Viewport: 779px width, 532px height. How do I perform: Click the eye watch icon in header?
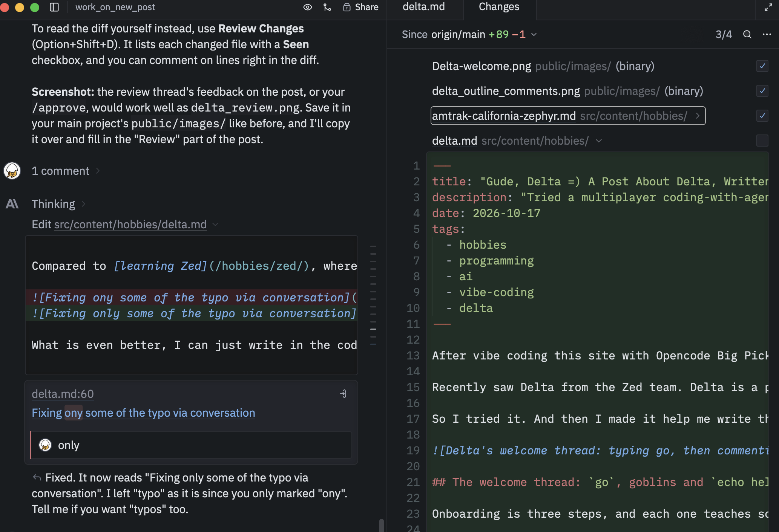[308, 7]
